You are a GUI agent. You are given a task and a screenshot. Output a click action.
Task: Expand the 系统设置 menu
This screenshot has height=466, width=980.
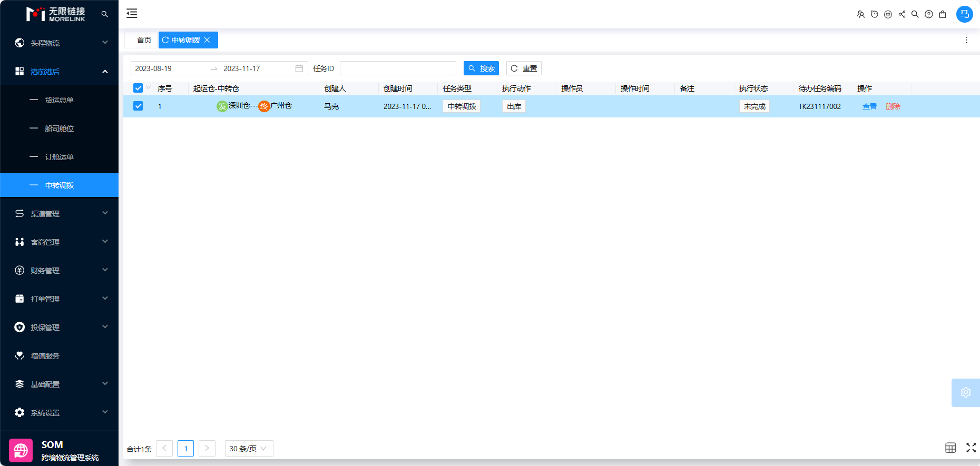[60, 412]
